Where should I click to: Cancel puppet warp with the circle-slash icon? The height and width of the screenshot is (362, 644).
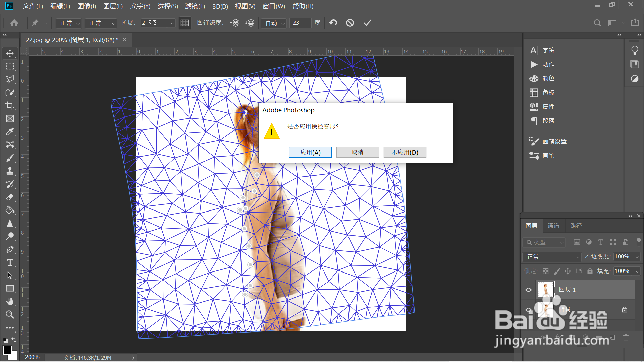coord(350,23)
